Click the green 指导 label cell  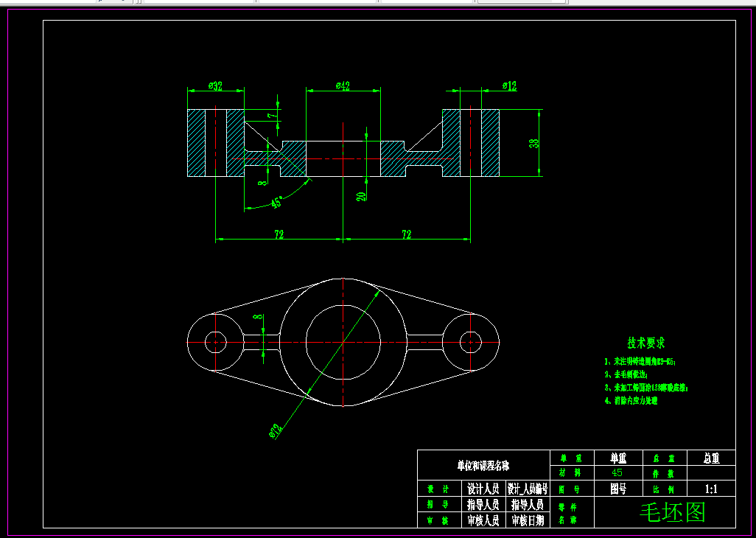pyautogui.click(x=439, y=504)
